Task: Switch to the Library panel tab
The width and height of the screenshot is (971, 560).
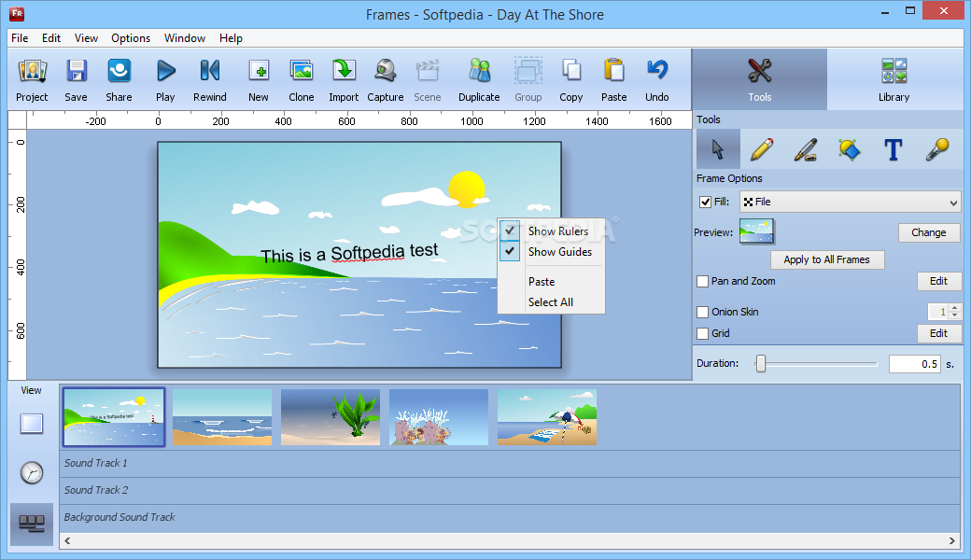Action: [894, 80]
